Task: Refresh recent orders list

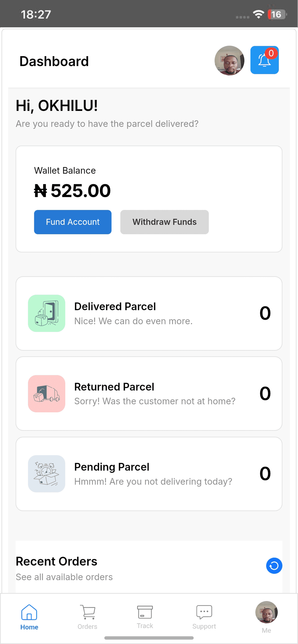Action: pyautogui.click(x=274, y=566)
